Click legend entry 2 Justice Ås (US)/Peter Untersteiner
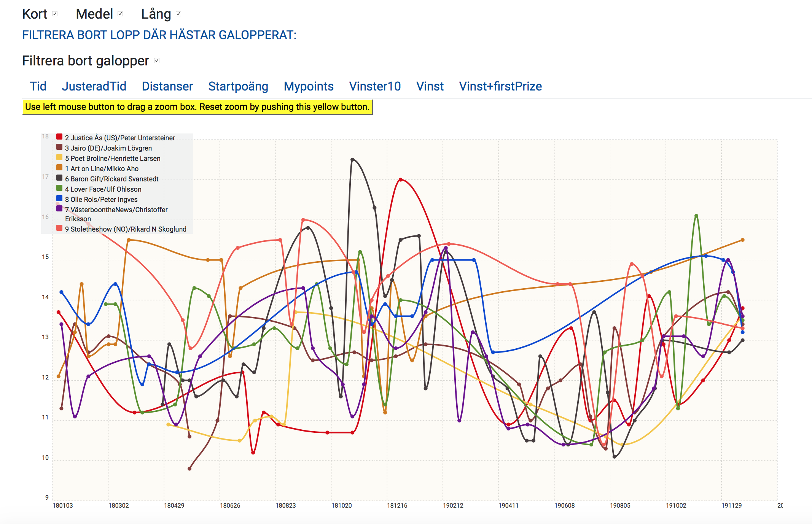The width and height of the screenshot is (812, 524). 120,138
